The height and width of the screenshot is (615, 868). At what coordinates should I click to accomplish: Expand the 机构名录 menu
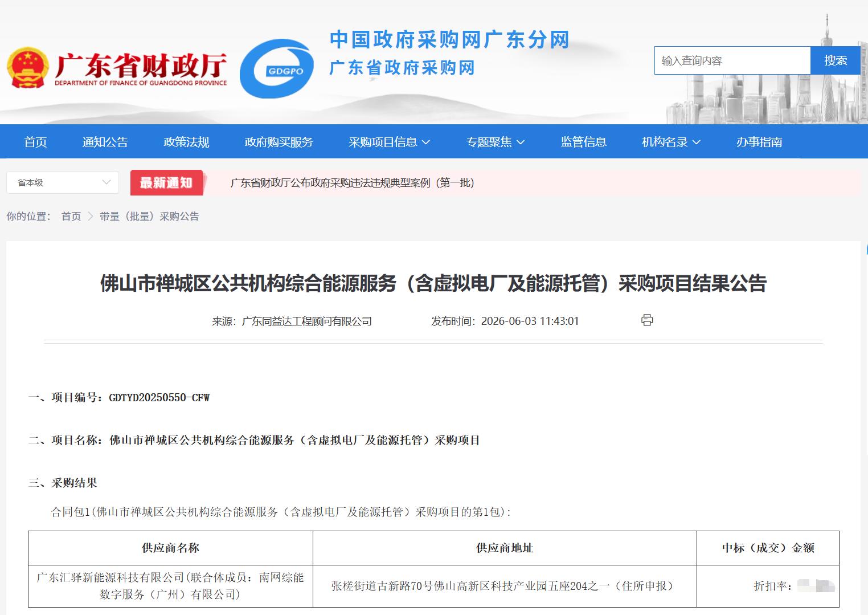point(672,142)
